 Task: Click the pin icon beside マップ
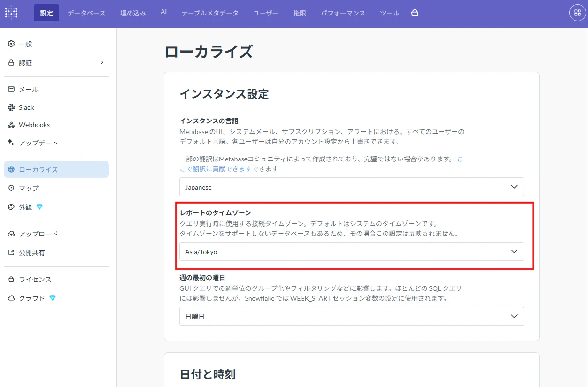[11, 188]
